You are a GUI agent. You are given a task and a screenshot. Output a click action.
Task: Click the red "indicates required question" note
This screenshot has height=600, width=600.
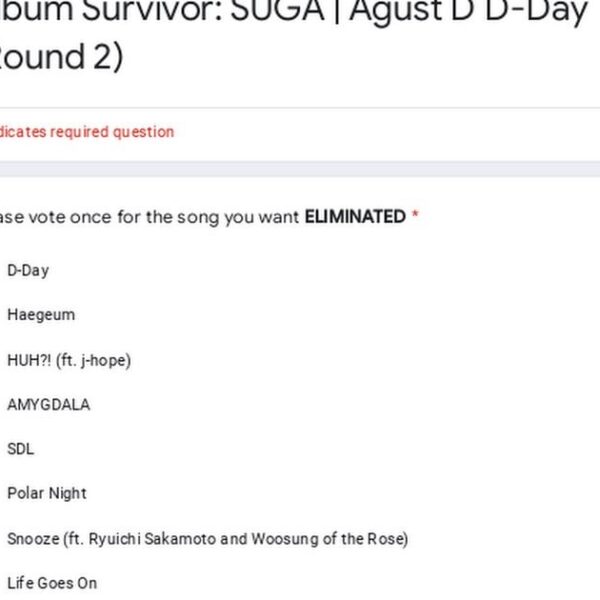pyautogui.click(x=87, y=132)
